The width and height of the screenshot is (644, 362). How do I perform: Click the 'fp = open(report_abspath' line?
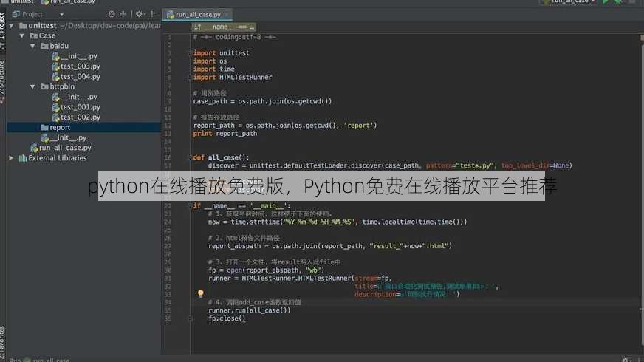click(266, 270)
